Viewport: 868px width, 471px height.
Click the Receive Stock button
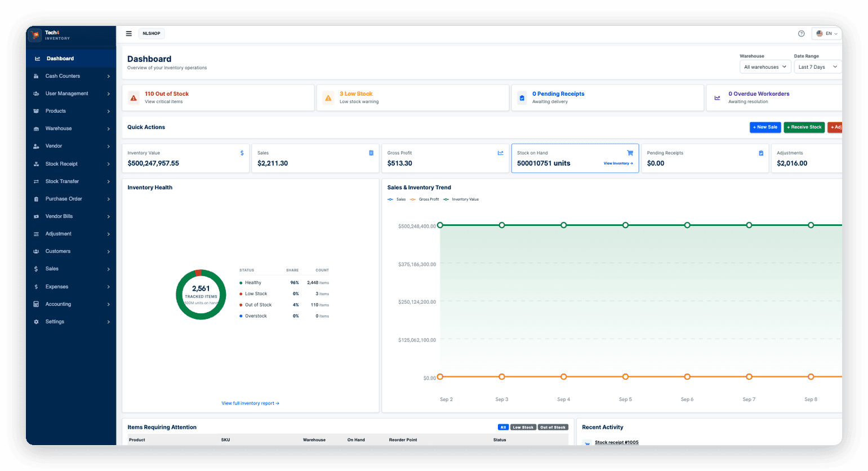pyautogui.click(x=804, y=127)
